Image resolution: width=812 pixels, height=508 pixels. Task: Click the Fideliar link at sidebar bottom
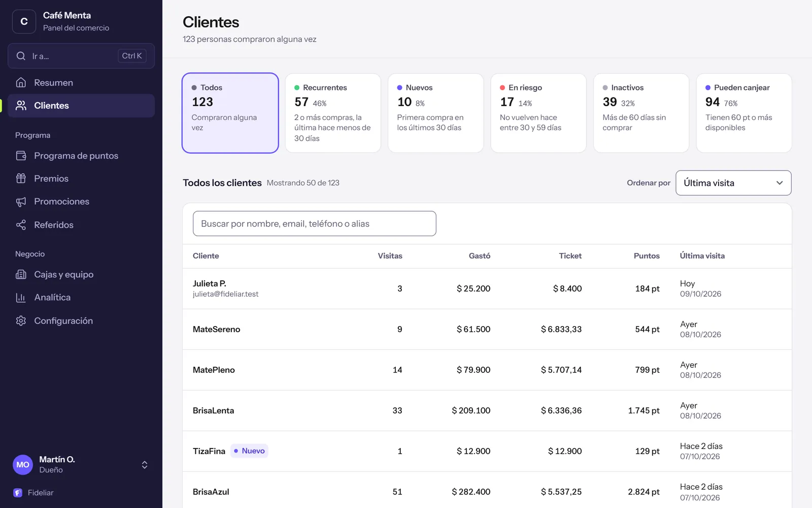(x=33, y=492)
